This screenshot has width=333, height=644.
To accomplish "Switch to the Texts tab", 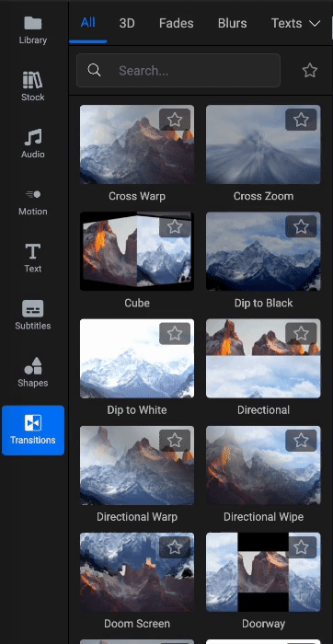I will (x=287, y=23).
